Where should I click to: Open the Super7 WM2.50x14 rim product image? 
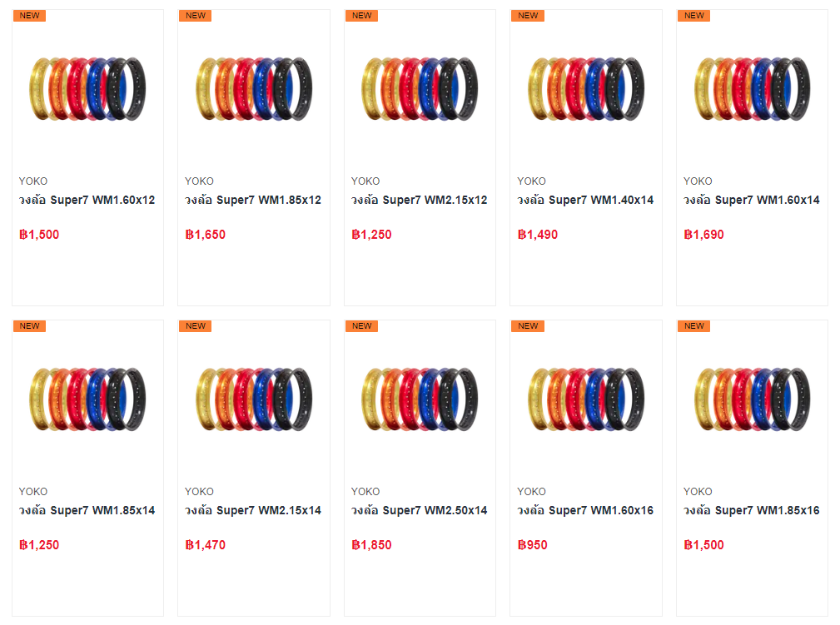pyautogui.click(x=420, y=399)
